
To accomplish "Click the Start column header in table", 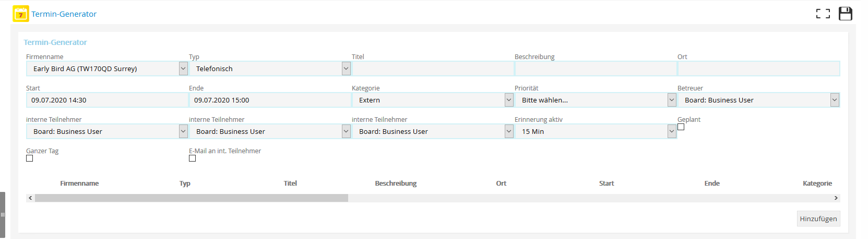I will click(x=607, y=184).
